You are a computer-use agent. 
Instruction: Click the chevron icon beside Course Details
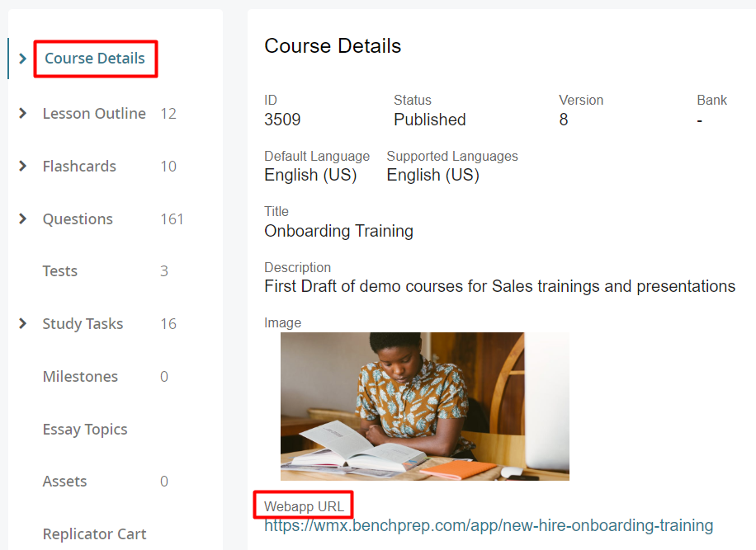(x=22, y=59)
